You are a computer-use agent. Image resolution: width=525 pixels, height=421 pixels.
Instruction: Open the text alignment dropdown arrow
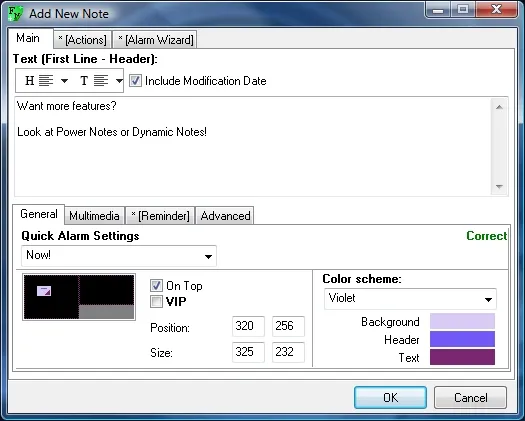[x=119, y=81]
